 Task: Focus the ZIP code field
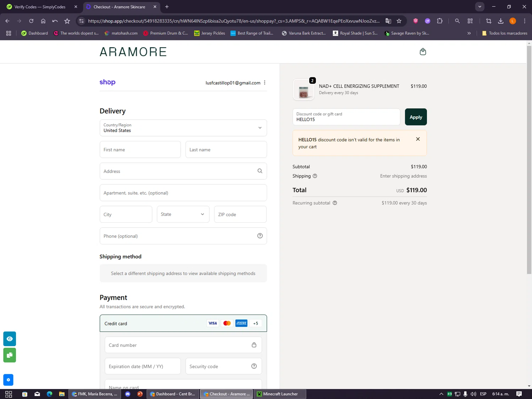coord(240,214)
